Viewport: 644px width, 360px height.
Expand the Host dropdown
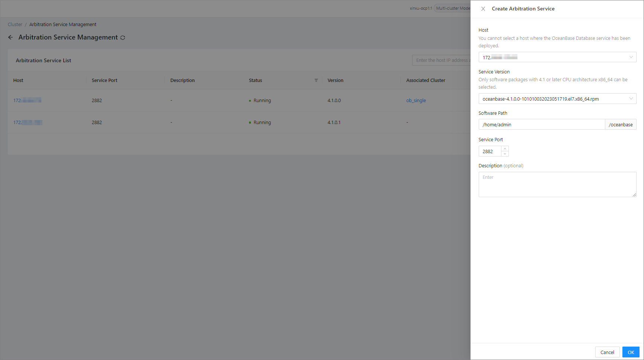557,57
